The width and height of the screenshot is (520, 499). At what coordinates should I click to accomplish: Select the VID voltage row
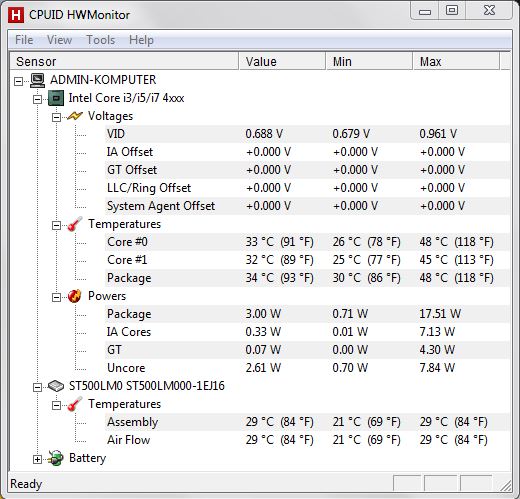307,134
